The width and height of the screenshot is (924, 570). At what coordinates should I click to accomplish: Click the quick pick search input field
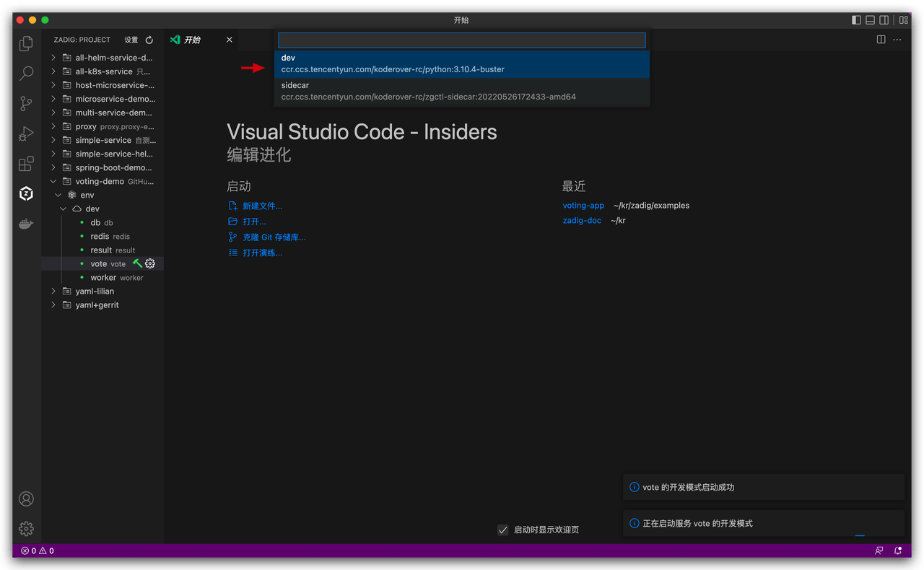[x=462, y=40]
